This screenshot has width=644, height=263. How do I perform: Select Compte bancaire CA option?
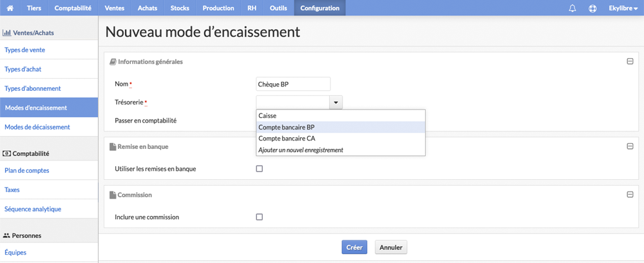pos(341,139)
